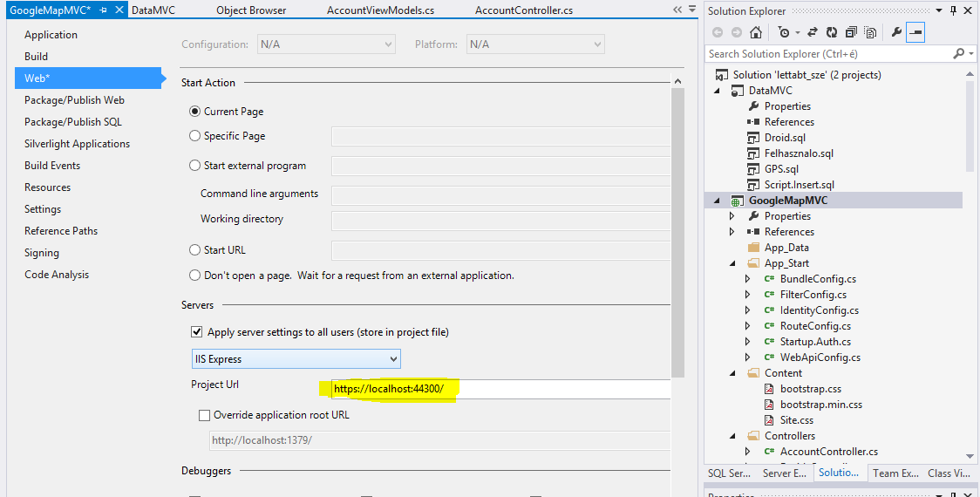Expand the FilterConfig.cs node

(x=748, y=295)
